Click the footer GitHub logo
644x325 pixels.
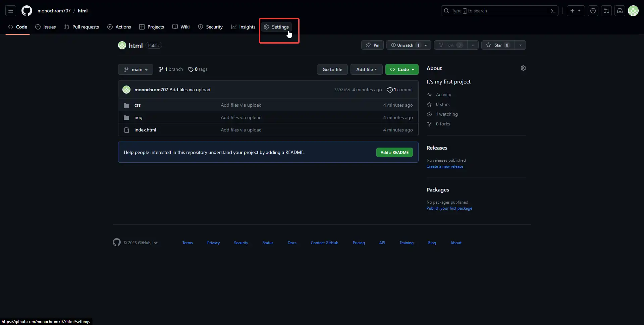click(x=117, y=242)
